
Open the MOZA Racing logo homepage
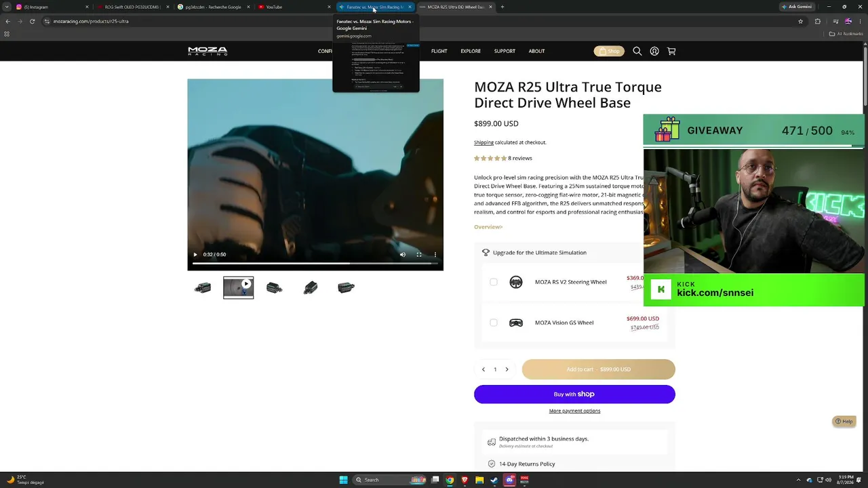208,51
